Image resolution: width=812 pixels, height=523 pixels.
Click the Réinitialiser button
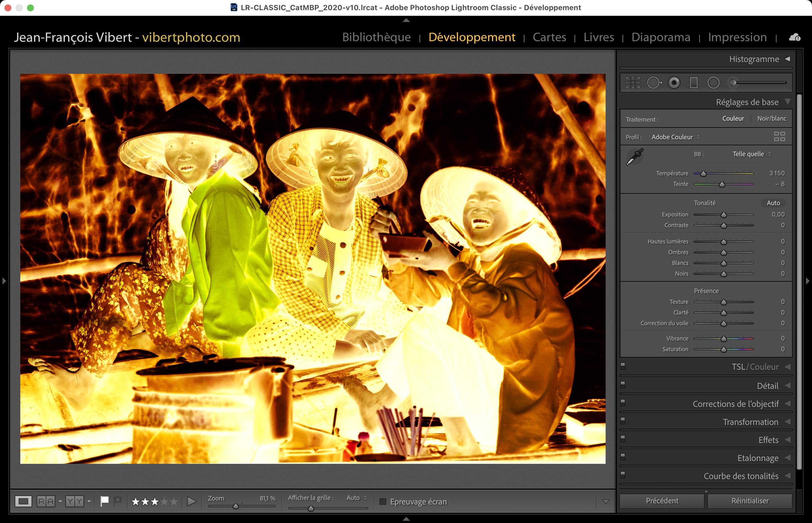[x=750, y=501]
